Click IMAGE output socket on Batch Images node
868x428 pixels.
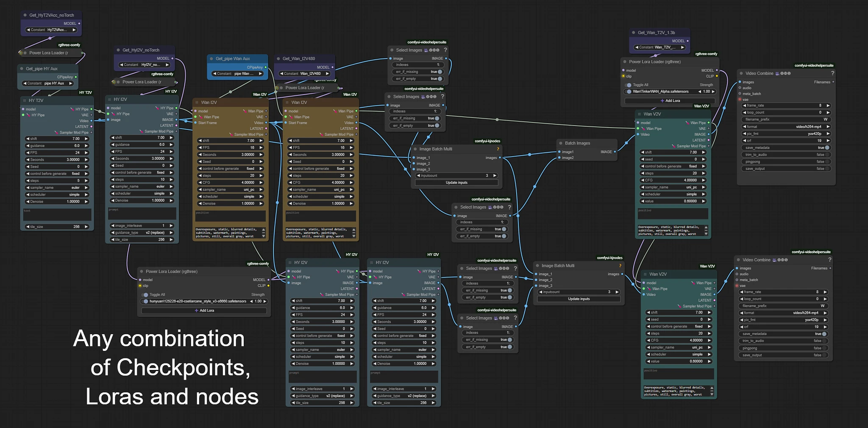(615, 152)
